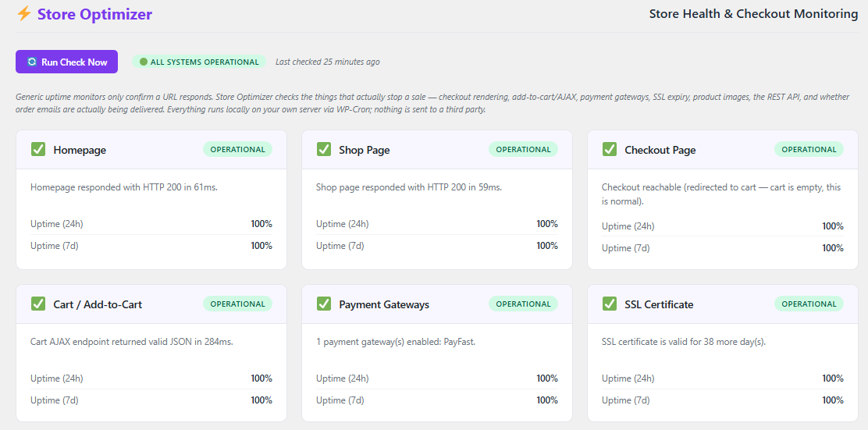Click Uptime (7d) label in SSL Certificate card
868x430 pixels.
coord(625,400)
